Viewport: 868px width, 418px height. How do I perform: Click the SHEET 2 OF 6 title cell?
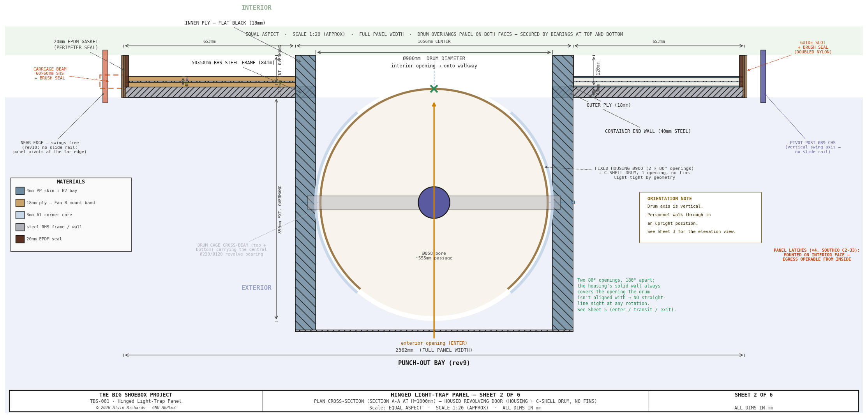click(753, 395)
